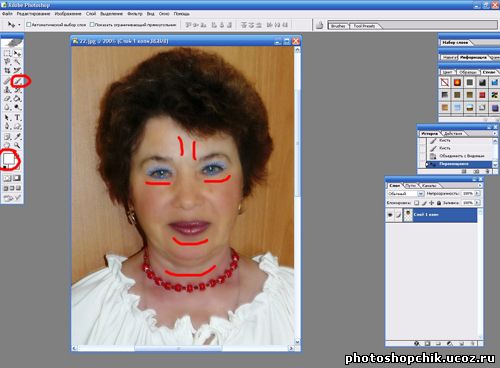Select the Перемещение history state

click(459, 164)
